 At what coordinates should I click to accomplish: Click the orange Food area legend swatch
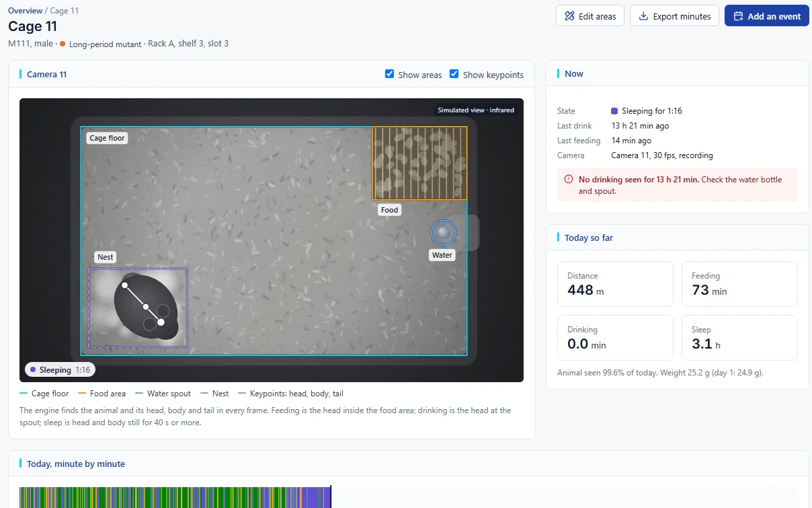tap(82, 394)
